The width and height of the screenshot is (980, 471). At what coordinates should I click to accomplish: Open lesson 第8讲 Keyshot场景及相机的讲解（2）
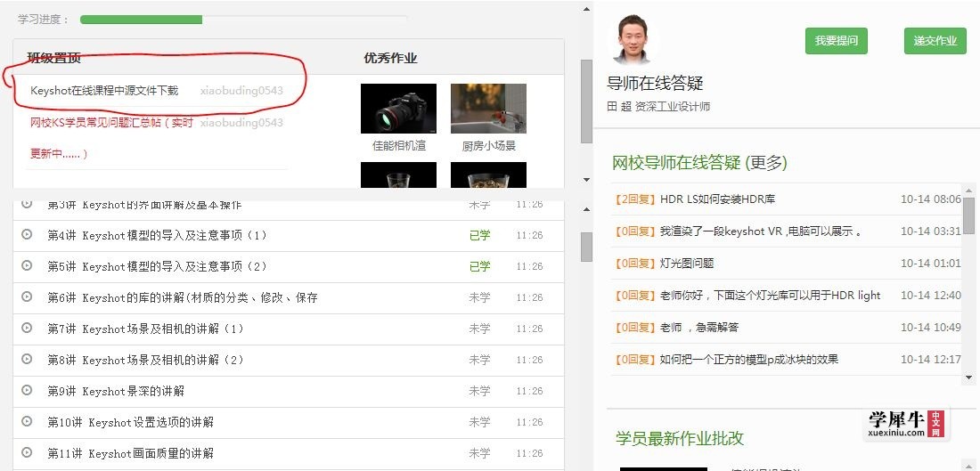click(145, 361)
